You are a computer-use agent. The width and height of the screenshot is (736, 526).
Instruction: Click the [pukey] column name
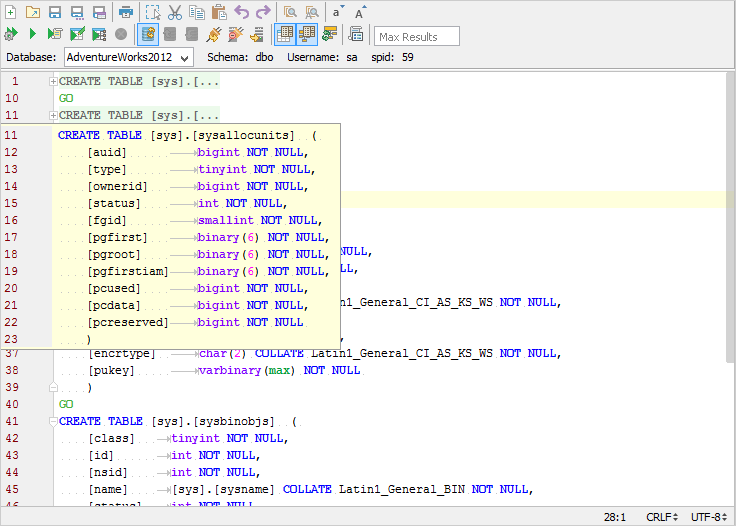[x=111, y=371]
